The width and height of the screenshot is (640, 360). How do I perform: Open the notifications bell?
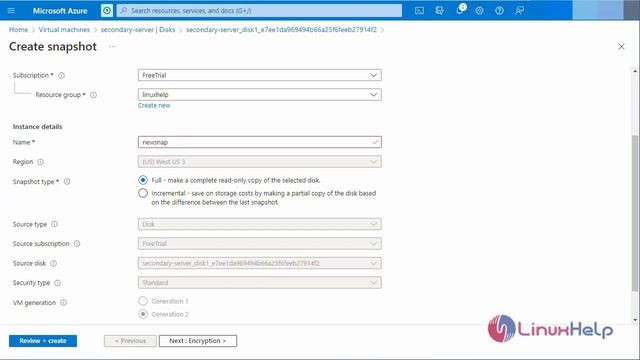point(460,10)
